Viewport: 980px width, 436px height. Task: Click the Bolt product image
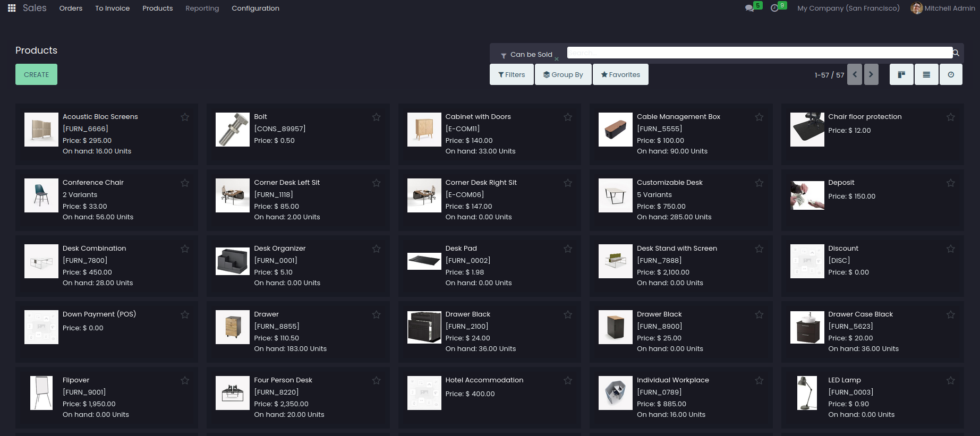233,130
